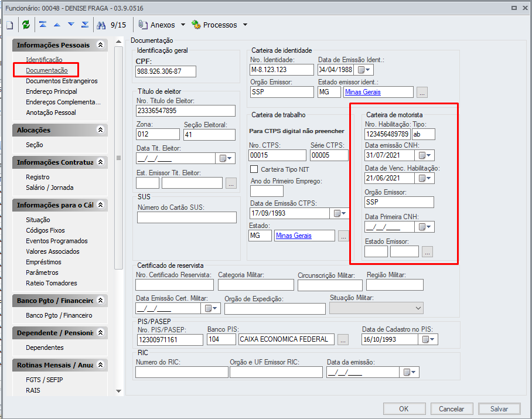The height and width of the screenshot is (419, 532).
Task: Toggle the Carteira Tipo NIT checkbox
Action: click(x=254, y=169)
